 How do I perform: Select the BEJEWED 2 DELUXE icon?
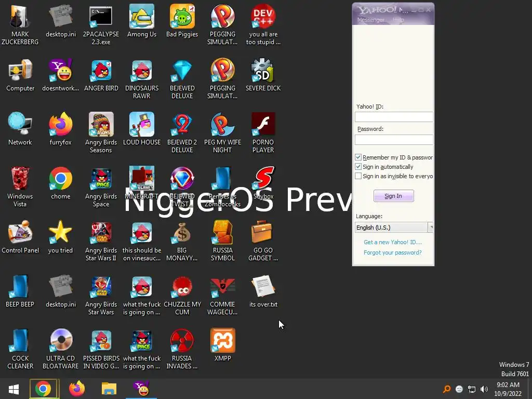pyautogui.click(x=182, y=132)
